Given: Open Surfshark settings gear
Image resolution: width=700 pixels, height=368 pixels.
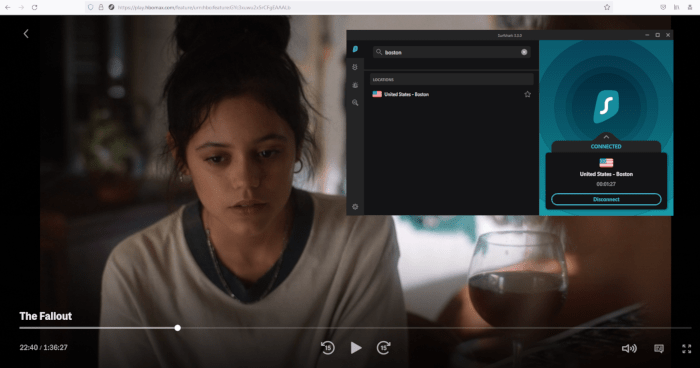Looking at the screenshot, I should click(x=355, y=207).
